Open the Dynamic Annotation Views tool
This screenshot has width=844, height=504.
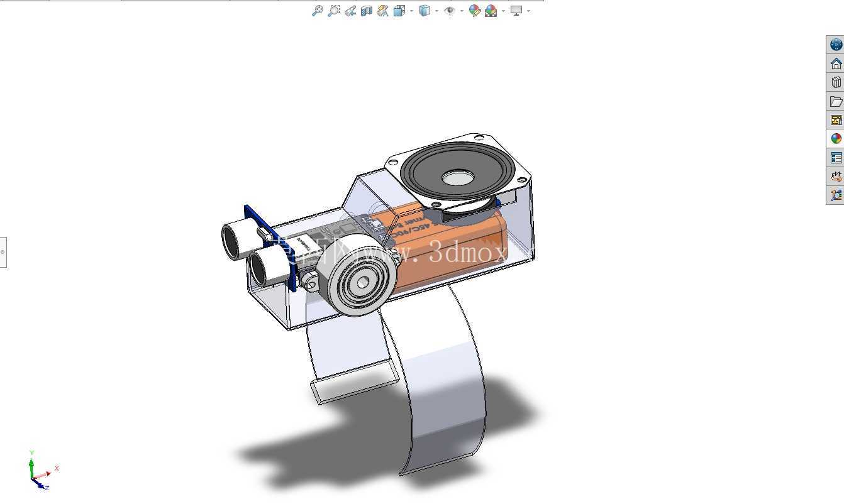[383, 11]
